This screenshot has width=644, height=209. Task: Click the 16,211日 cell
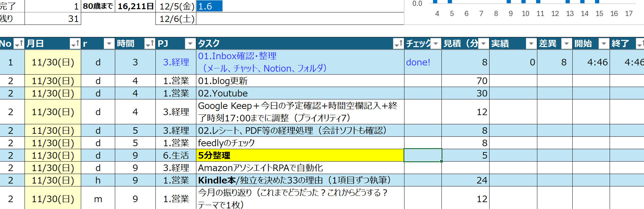coord(135,6)
